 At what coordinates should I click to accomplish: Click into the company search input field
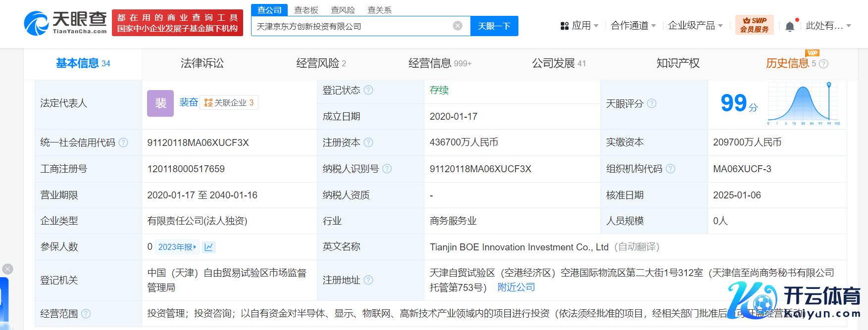coord(352,26)
